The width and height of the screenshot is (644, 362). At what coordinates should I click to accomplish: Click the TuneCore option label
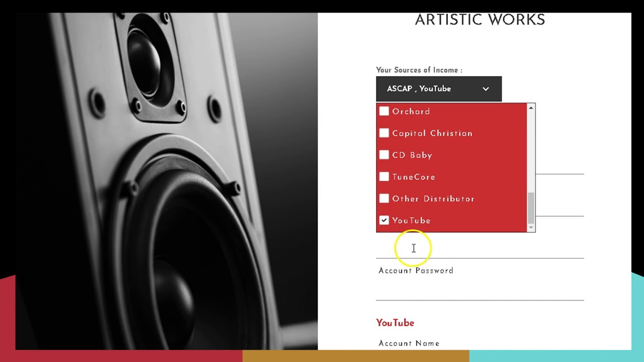point(414,177)
